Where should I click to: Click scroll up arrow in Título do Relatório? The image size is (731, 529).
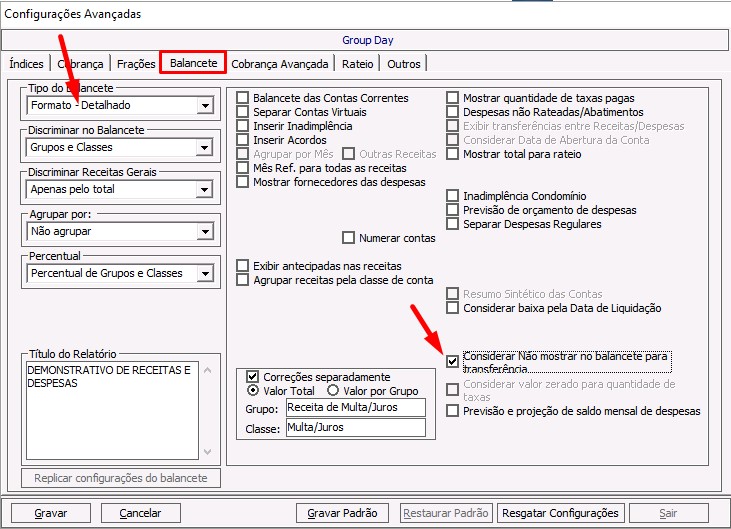208,371
